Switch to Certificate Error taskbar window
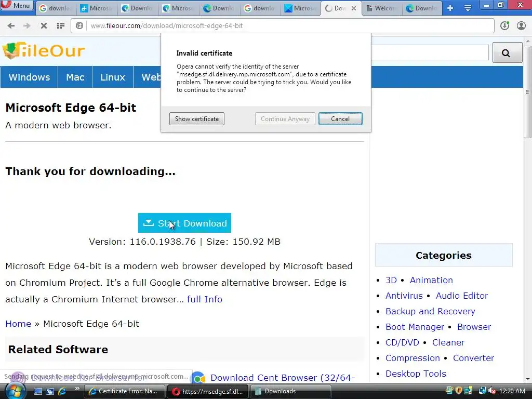Viewport: 532px width, 399px height. 124,391
